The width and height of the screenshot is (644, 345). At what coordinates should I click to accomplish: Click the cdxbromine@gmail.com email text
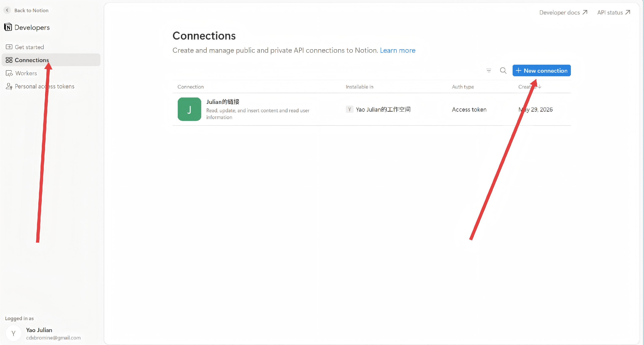pos(53,338)
